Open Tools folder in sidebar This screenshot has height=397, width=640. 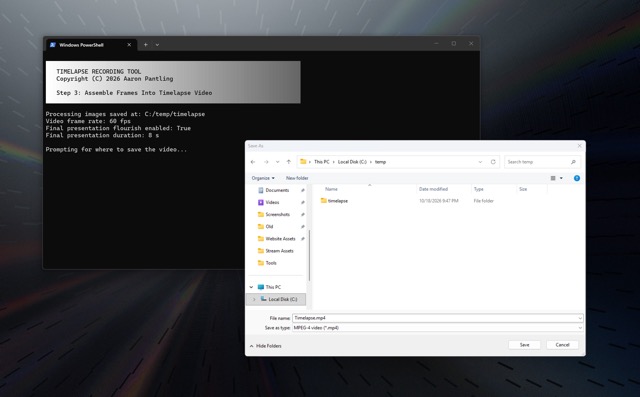271,263
